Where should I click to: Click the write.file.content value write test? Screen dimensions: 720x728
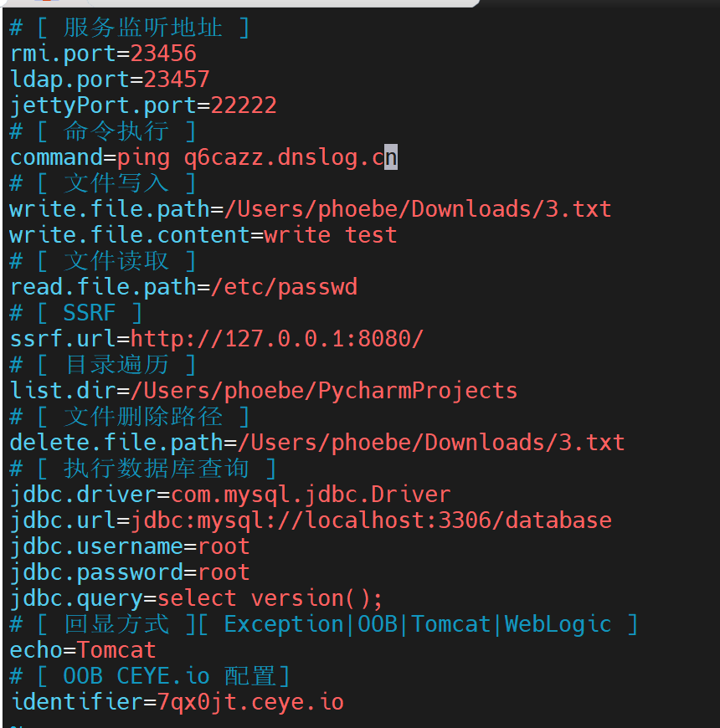[x=330, y=235]
